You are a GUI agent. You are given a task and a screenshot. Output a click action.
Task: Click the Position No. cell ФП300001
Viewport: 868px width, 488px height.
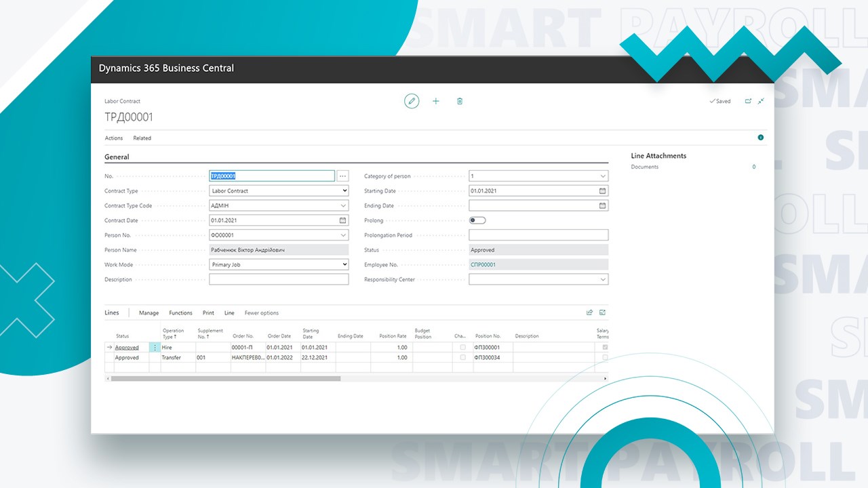[492, 347]
